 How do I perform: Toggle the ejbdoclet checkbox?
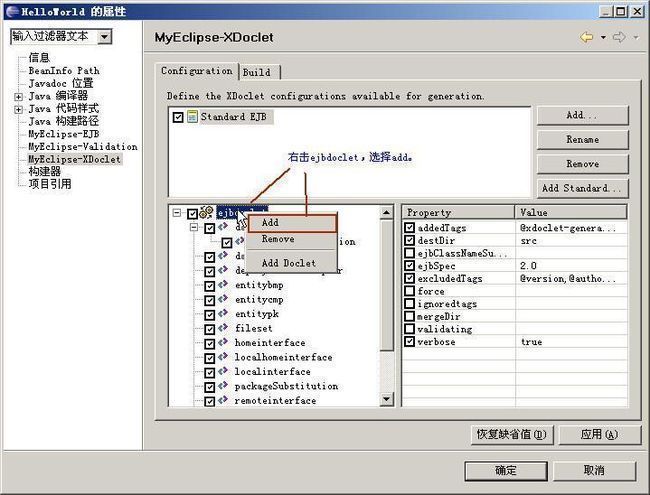point(192,214)
